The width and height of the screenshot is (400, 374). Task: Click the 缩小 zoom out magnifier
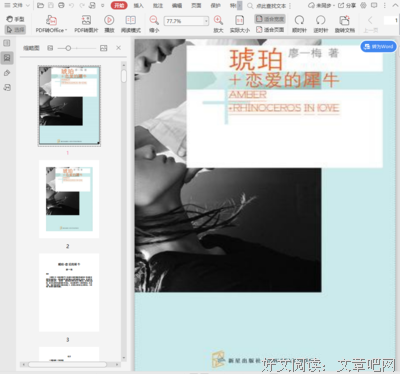(x=154, y=24)
